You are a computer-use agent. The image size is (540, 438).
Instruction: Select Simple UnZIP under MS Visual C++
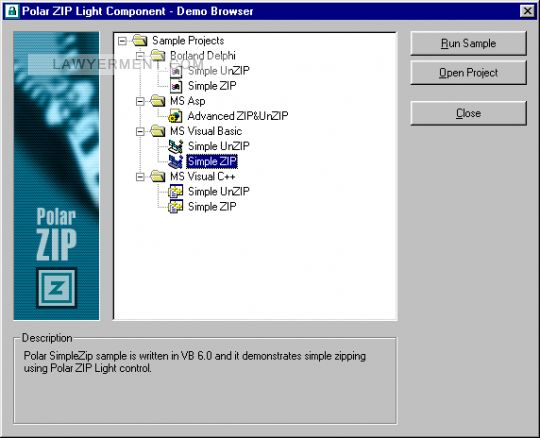219,191
